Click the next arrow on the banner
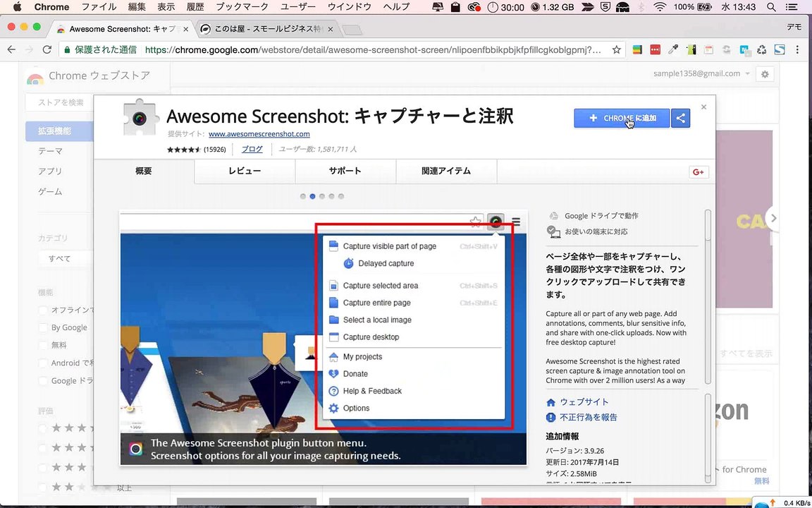 773,218
